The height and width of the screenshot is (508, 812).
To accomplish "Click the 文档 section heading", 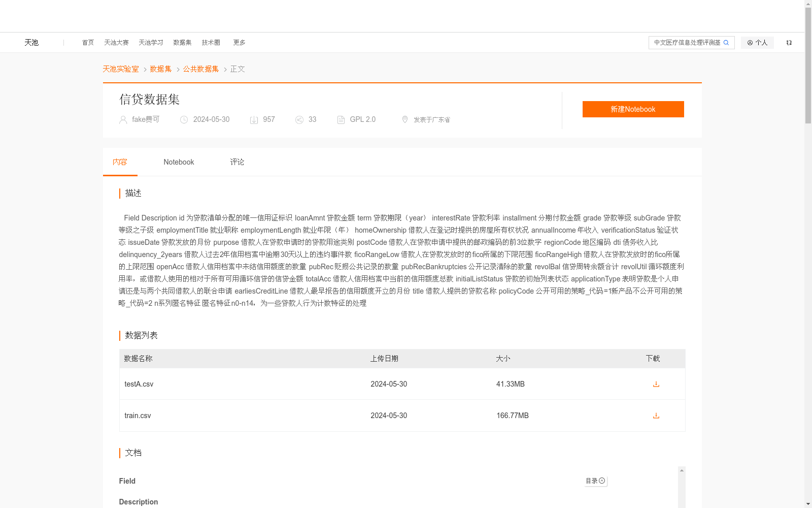I will pyautogui.click(x=133, y=453).
